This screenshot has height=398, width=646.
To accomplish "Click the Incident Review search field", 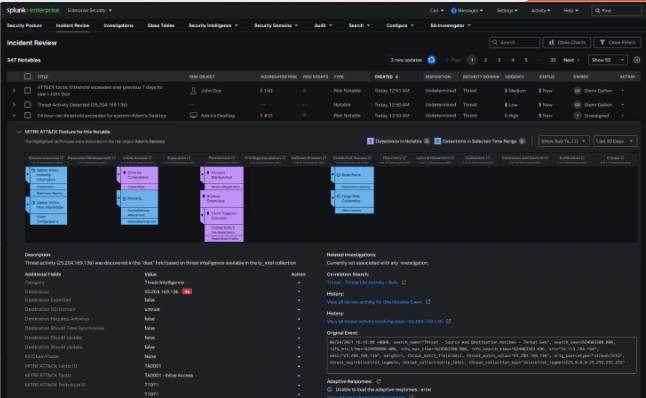I will pyautogui.click(x=515, y=42).
